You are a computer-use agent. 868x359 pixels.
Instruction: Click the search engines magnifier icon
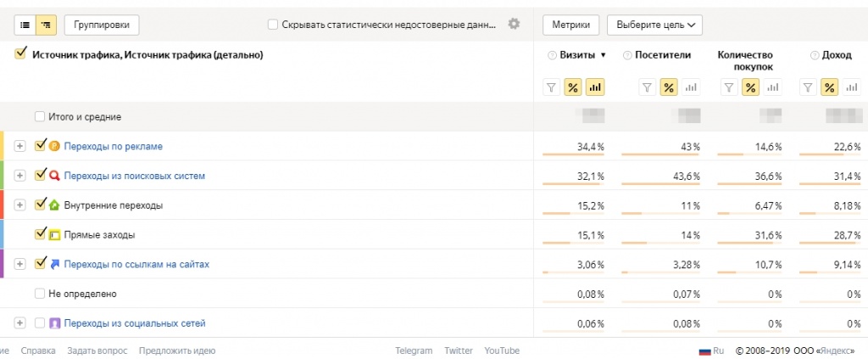coord(54,176)
